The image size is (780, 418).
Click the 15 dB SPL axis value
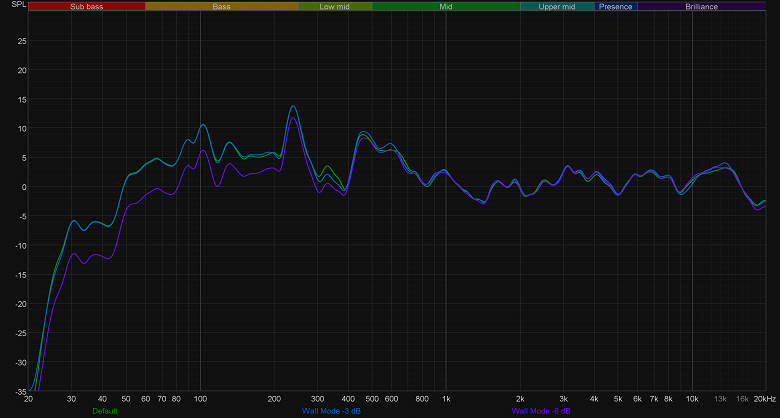pos(21,99)
